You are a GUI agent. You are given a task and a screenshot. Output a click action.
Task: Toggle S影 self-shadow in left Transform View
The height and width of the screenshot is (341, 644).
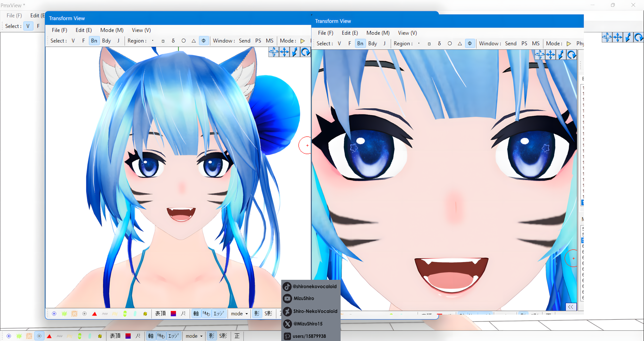click(x=268, y=314)
